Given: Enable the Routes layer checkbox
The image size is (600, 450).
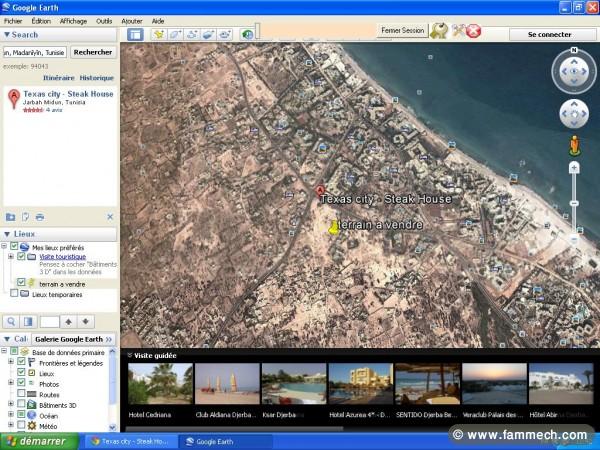Looking at the screenshot, I should (x=21, y=393).
